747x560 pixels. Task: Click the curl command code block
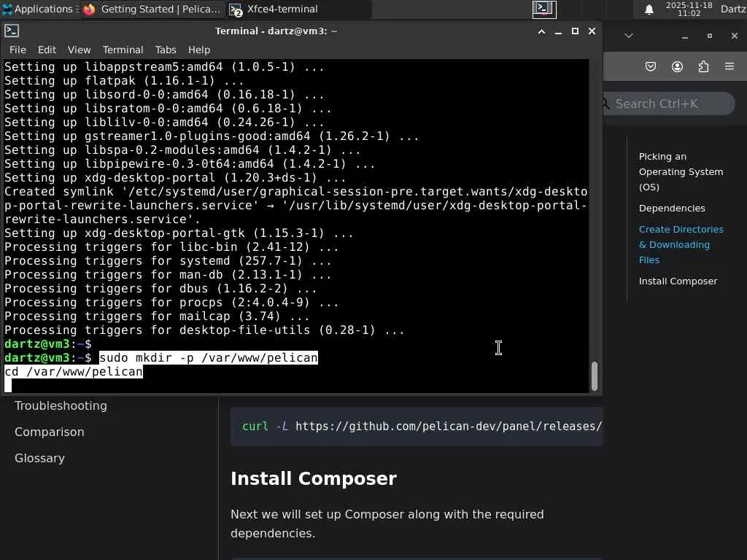[x=417, y=426]
